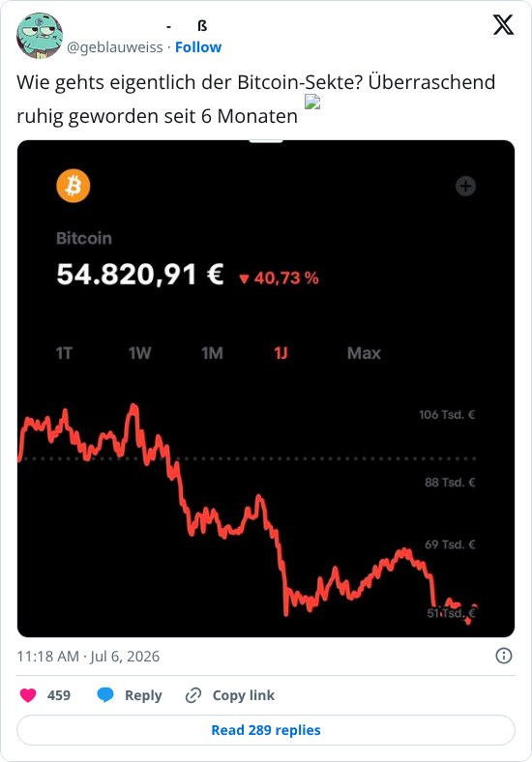
Task: Select the 1T chart range tab
Action: (64, 353)
